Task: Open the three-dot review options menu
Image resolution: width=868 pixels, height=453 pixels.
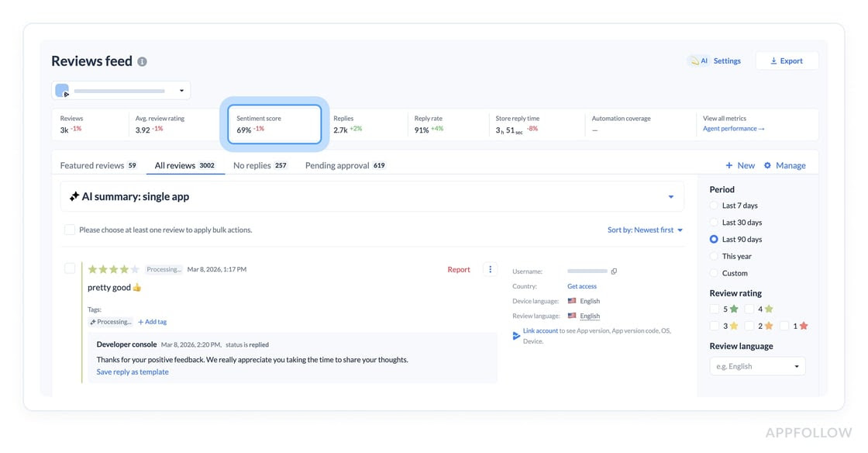Action: tap(490, 269)
